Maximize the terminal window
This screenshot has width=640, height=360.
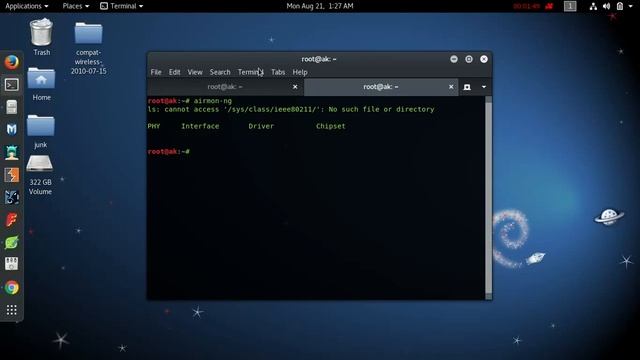pos(469,59)
